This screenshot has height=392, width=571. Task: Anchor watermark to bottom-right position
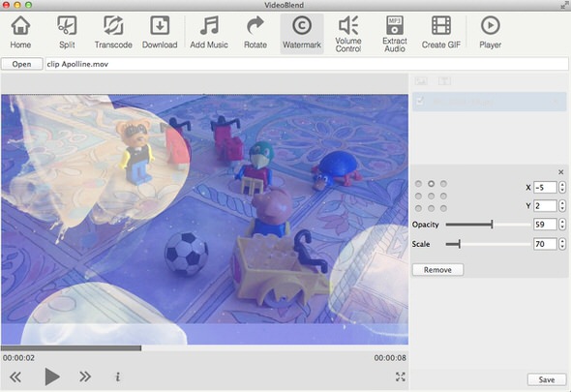click(x=443, y=208)
